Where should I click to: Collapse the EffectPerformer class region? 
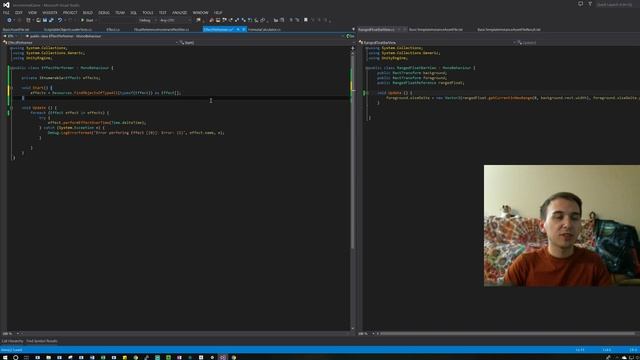(x=11, y=68)
